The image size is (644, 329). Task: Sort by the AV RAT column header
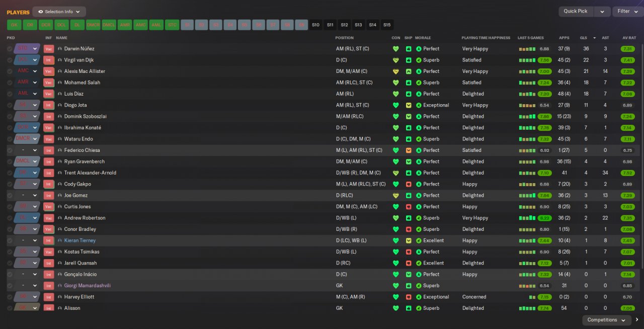point(629,38)
